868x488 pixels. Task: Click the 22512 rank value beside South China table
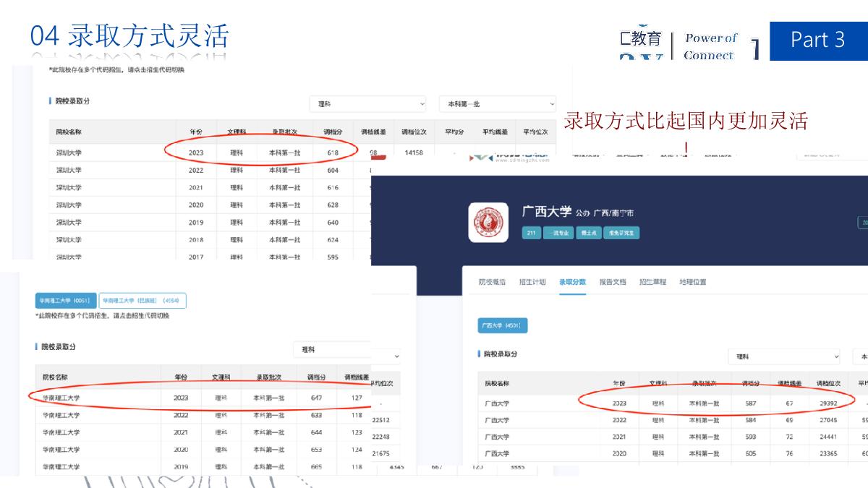(380, 419)
